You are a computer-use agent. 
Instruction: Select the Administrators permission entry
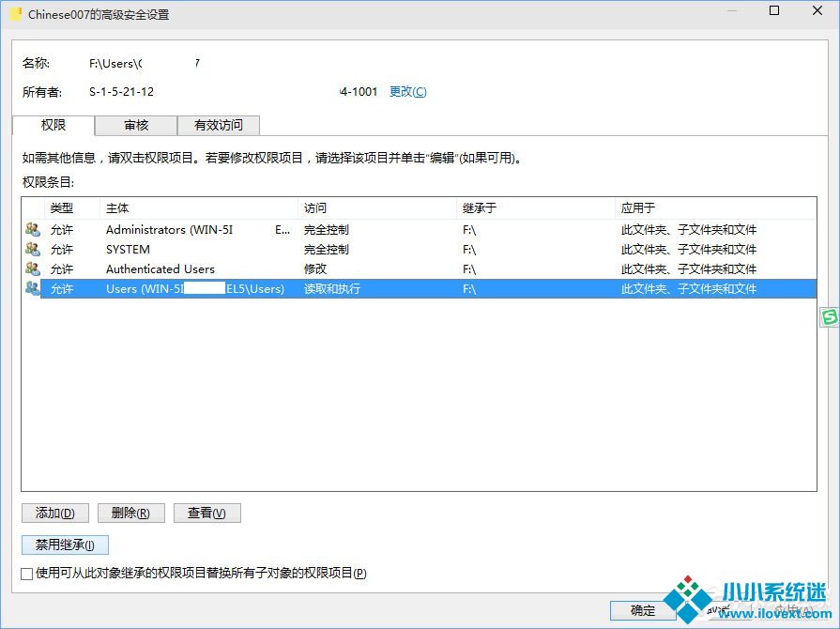click(420, 229)
